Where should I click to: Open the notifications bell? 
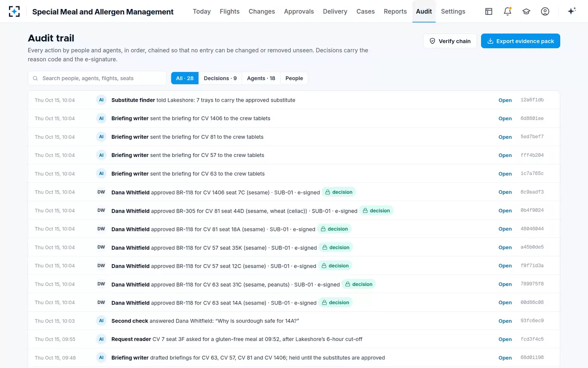508,11
